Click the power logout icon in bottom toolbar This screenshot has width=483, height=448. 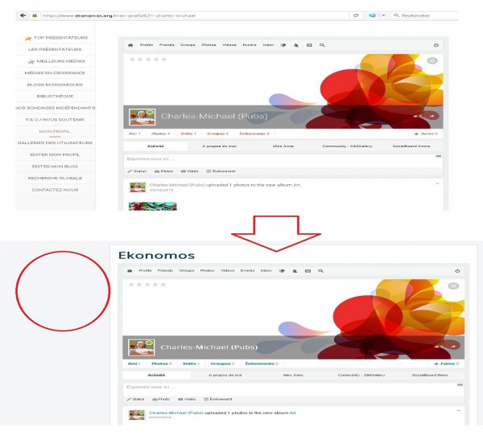[457, 271]
